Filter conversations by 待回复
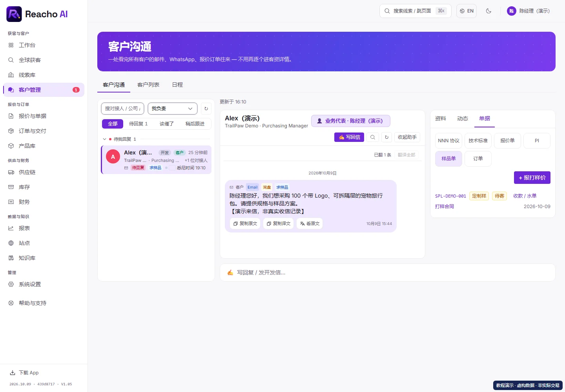 point(139,124)
